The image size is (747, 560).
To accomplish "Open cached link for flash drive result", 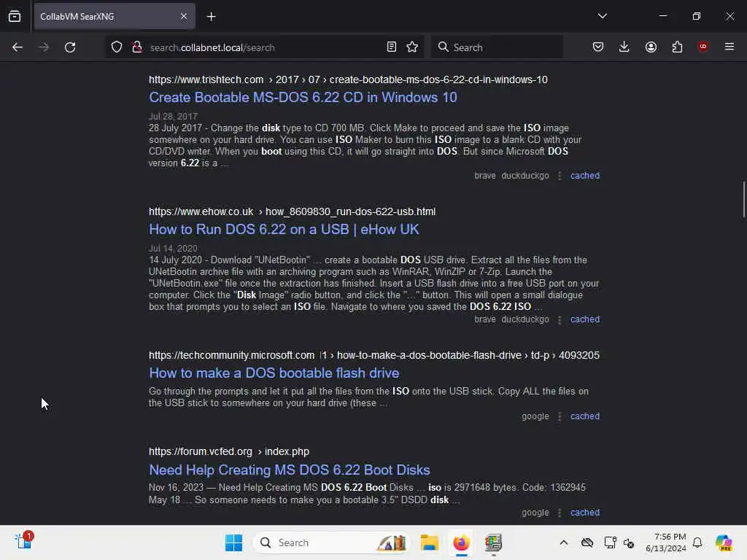I will tap(585, 416).
